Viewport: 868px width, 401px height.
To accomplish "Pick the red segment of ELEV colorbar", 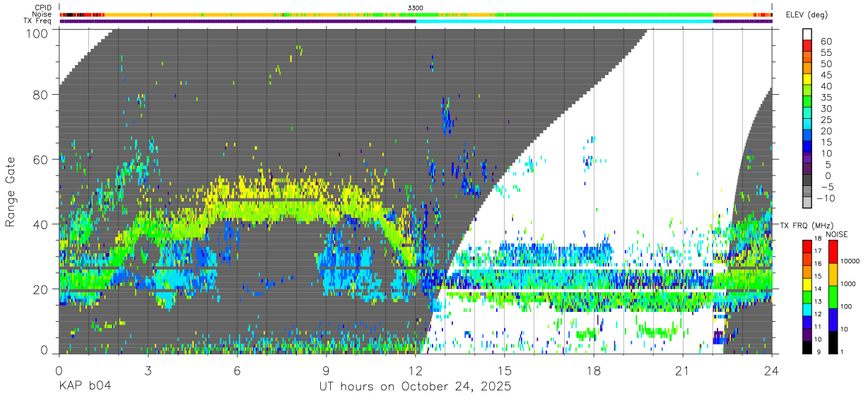I will point(809,46).
